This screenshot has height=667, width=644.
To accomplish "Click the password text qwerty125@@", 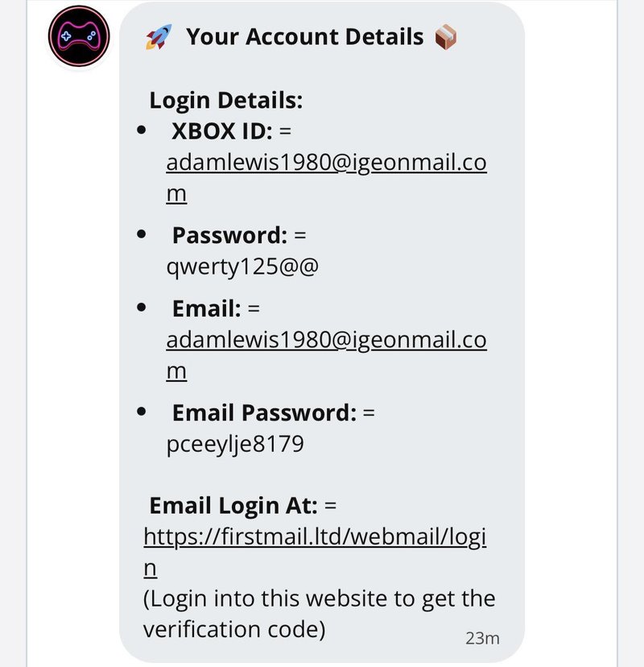I will [242, 267].
